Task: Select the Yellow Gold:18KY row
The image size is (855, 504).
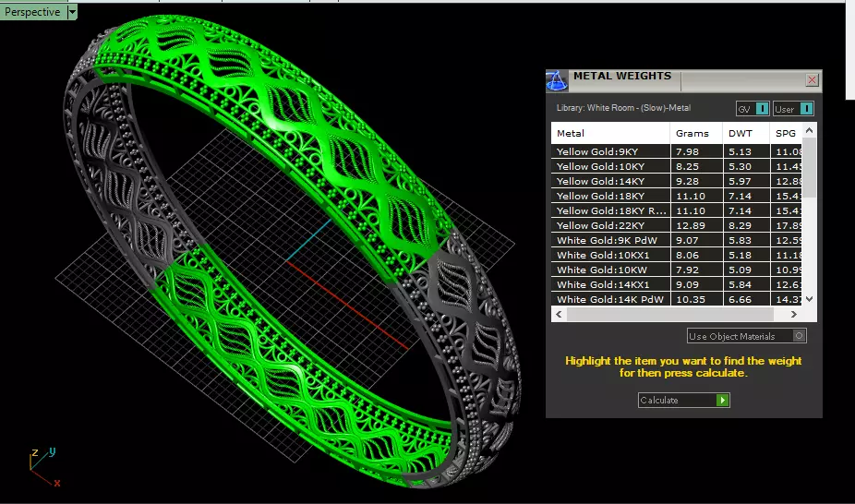Action: coord(676,196)
